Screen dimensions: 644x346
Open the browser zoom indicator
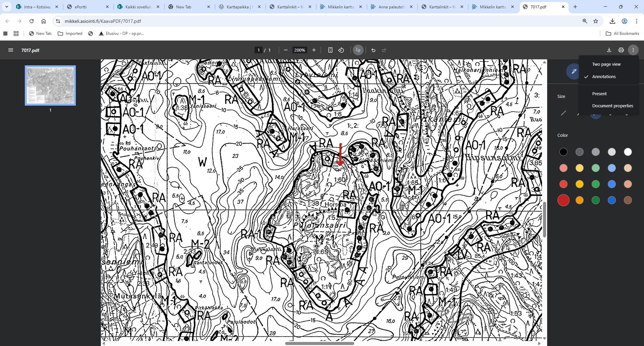[x=585, y=21]
